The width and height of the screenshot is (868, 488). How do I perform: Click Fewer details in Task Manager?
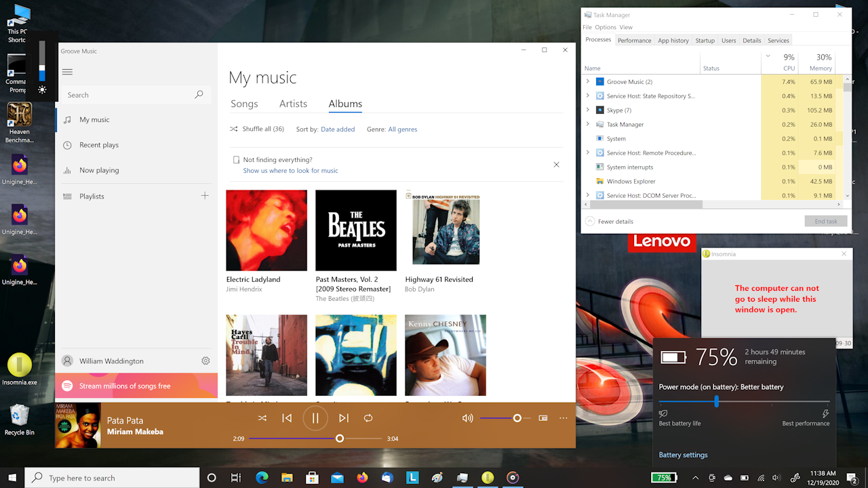[x=610, y=221]
